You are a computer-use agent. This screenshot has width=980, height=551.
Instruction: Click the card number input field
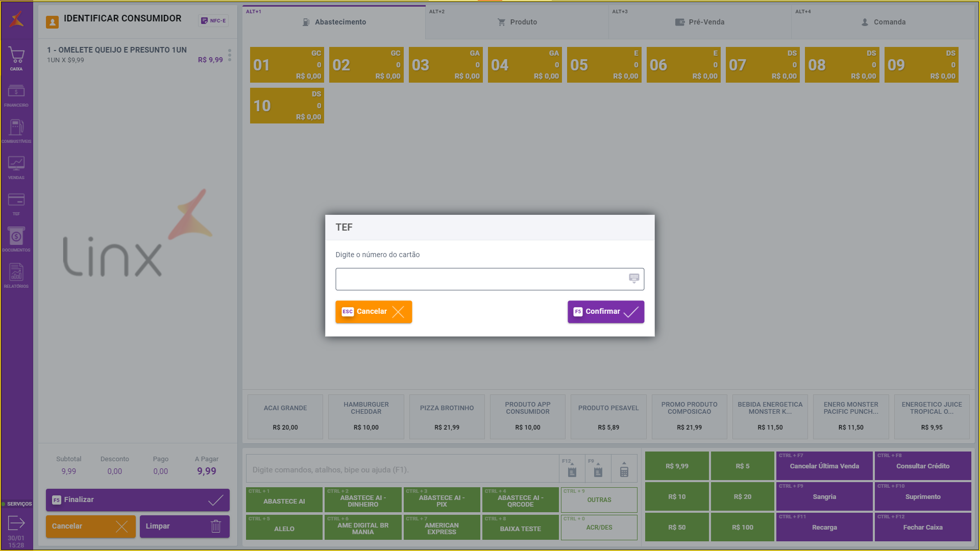coord(480,279)
